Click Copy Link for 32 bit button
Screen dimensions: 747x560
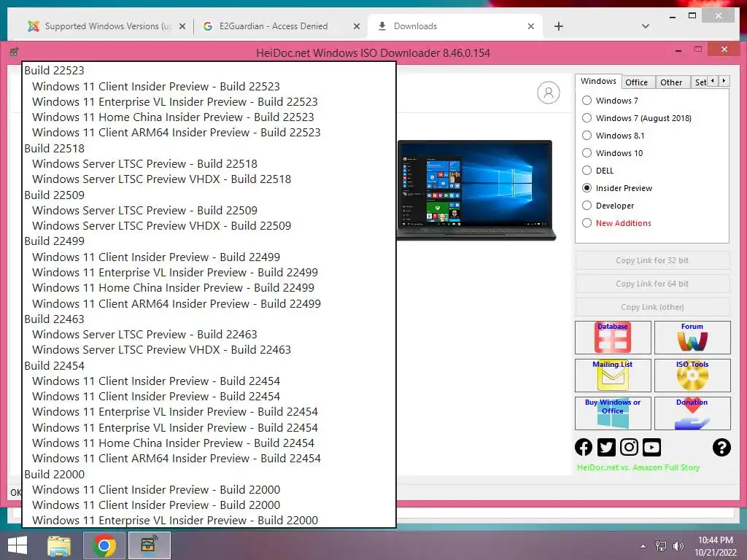click(x=652, y=260)
